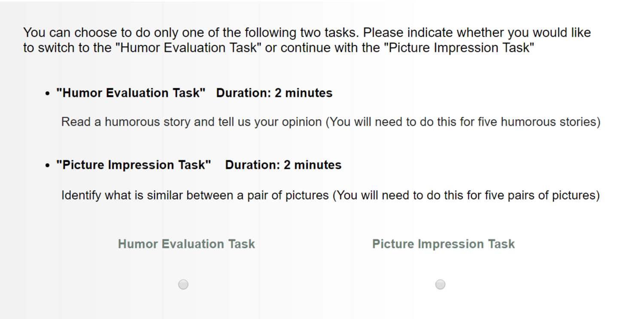Click the gray "Picture Impression Task" option label

[x=443, y=244]
